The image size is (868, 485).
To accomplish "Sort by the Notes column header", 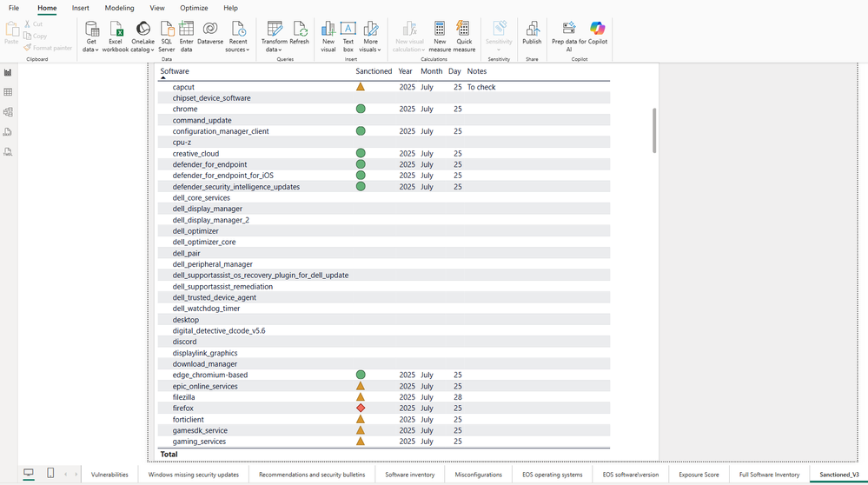I will (x=477, y=71).
